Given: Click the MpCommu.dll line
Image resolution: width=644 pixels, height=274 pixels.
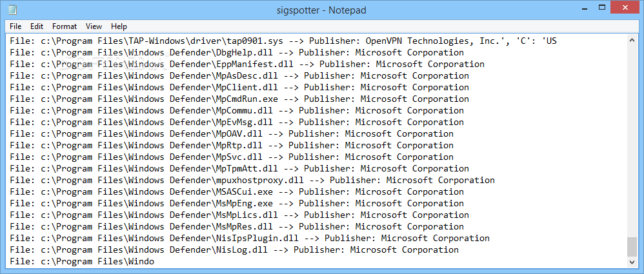Looking at the screenshot, I should point(237,110).
